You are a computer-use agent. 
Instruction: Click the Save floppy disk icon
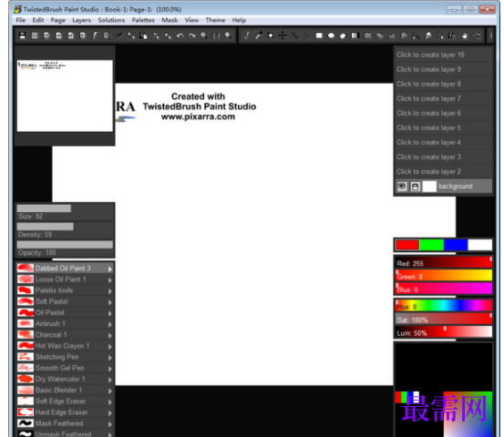coord(23,36)
